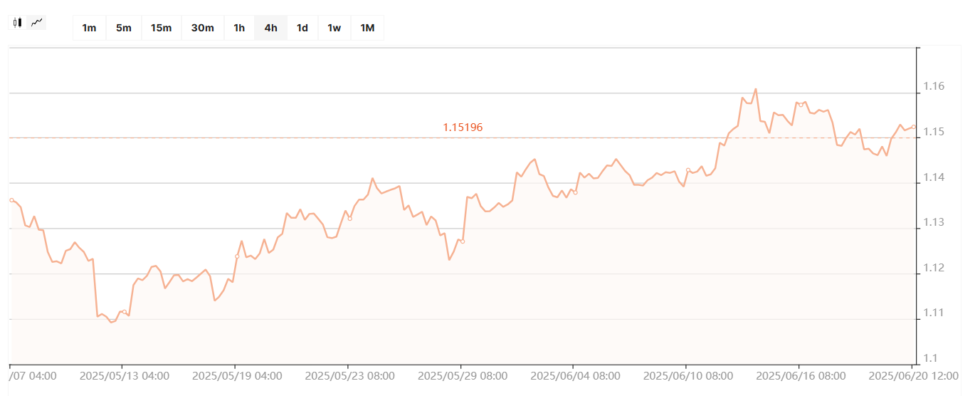This screenshot has height=396, width=980.
Task: Click the 2025/06/16 08:00 time label
Action: [801, 375]
